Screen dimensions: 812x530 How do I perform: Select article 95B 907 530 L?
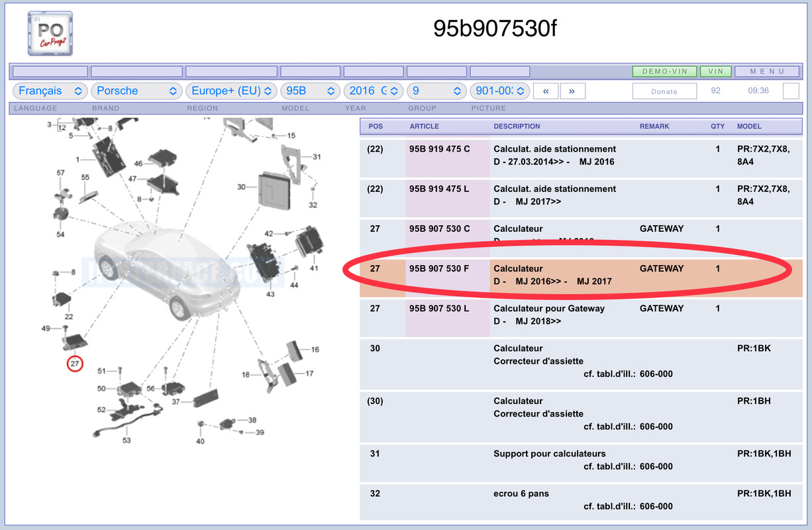pyautogui.click(x=439, y=308)
